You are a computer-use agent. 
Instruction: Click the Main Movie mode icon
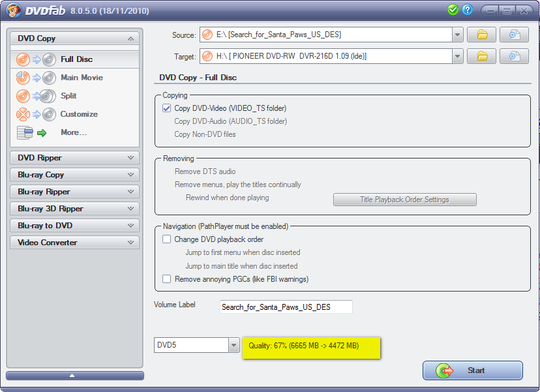[x=36, y=78]
